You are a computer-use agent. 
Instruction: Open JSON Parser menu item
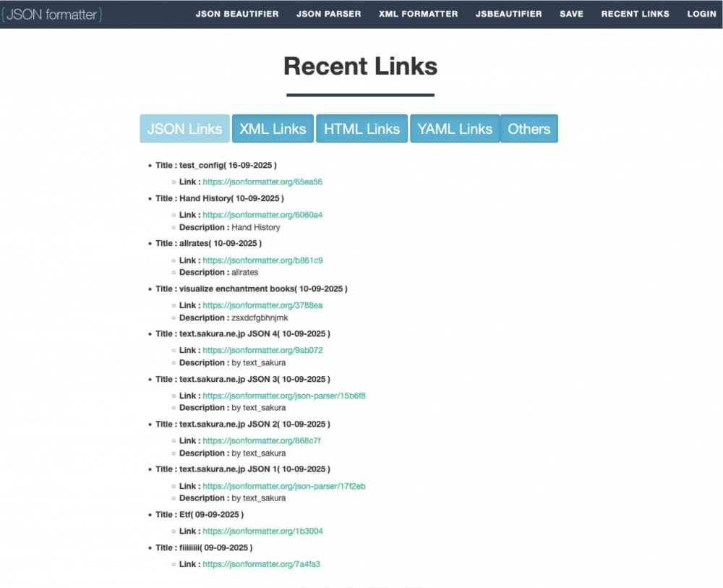(x=328, y=14)
